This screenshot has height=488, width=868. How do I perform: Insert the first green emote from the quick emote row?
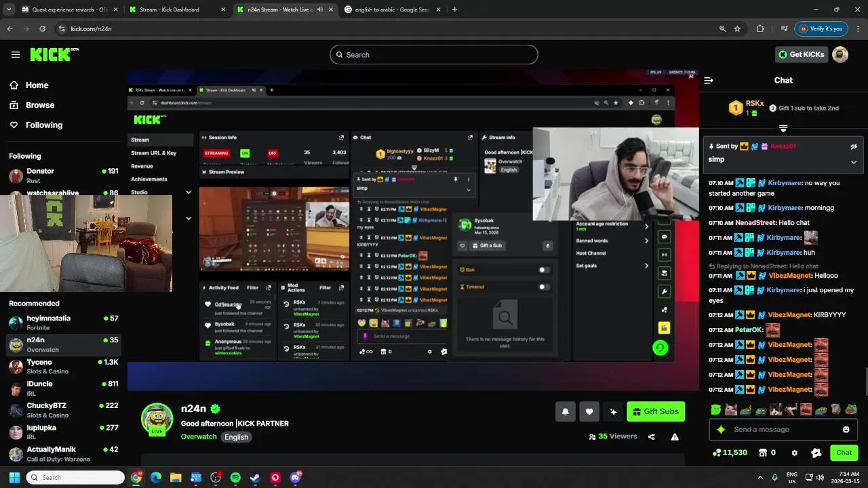pyautogui.click(x=715, y=409)
